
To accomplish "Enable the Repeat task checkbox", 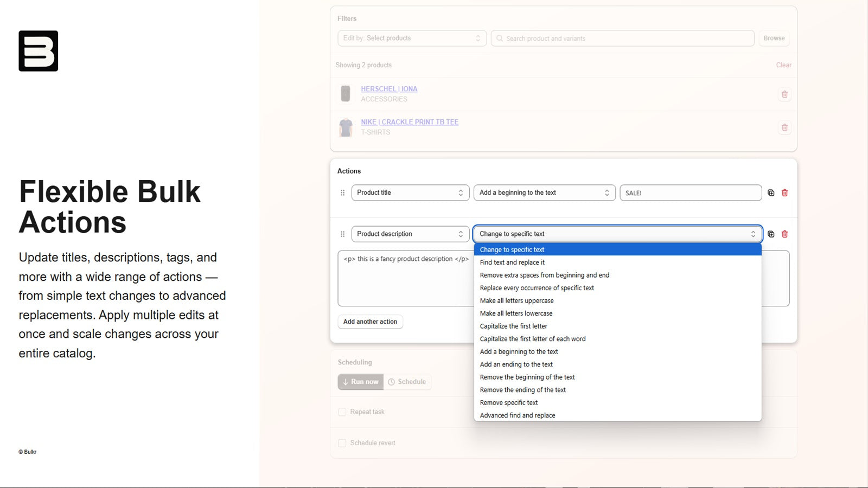I will (342, 412).
